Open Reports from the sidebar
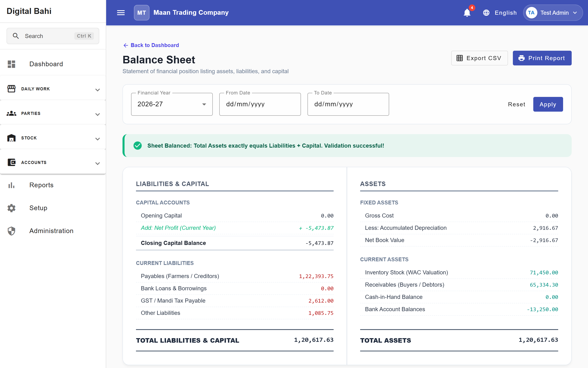This screenshot has width=588, height=368. (x=53, y=185)
